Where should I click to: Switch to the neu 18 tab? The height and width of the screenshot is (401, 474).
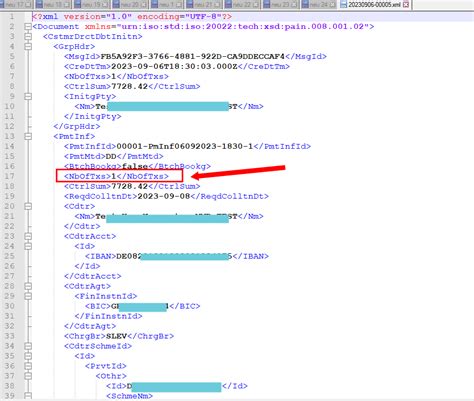(x=54, y=5)
